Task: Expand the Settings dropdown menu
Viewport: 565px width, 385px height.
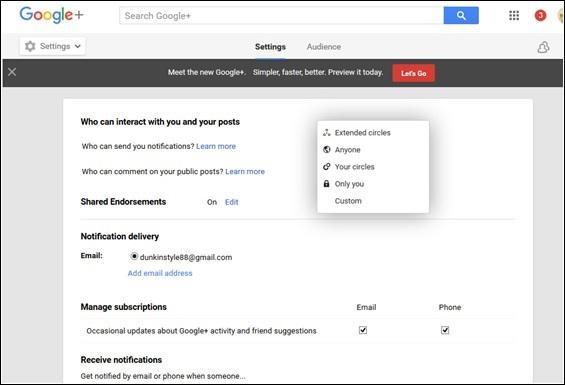Action: point(53,46)
